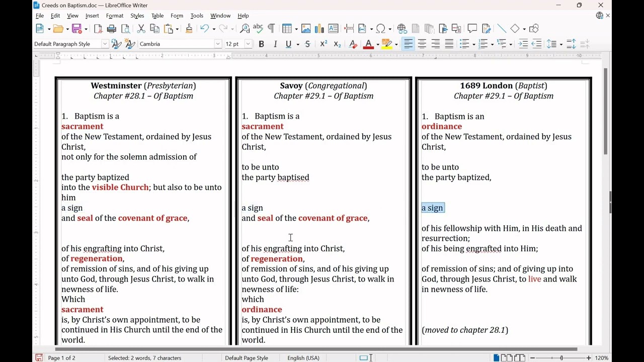The width and height of the screenshot is (644, 362).
Task: Expand the Font Color dropdown arrow
Action: [x=377, y=44]
